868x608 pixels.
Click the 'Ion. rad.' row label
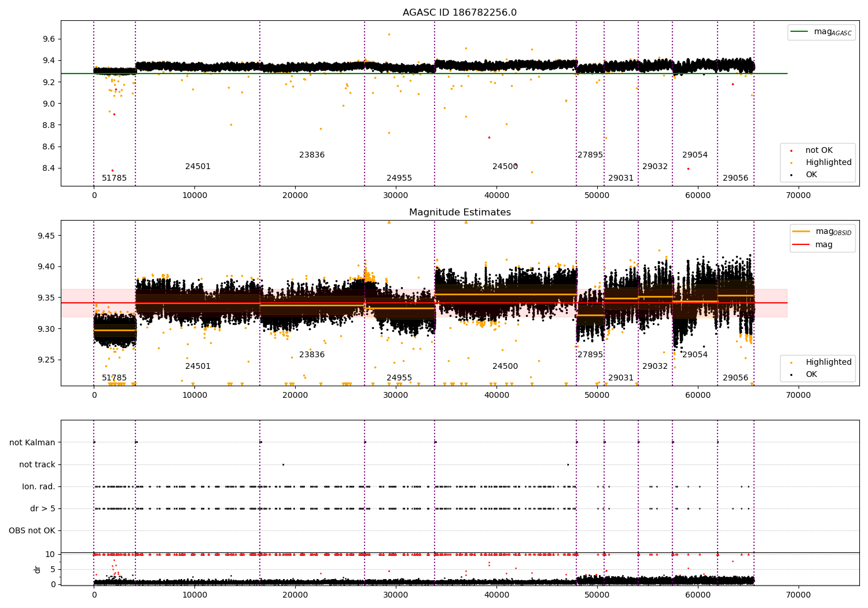[x=39, y=487]
